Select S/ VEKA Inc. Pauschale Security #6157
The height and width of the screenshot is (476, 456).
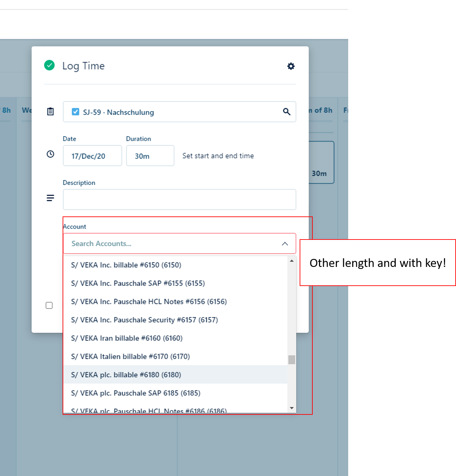click(145, 320)
